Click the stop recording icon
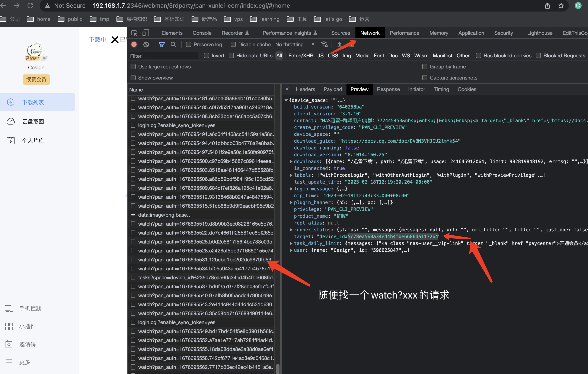 click(x=134, y=45)
